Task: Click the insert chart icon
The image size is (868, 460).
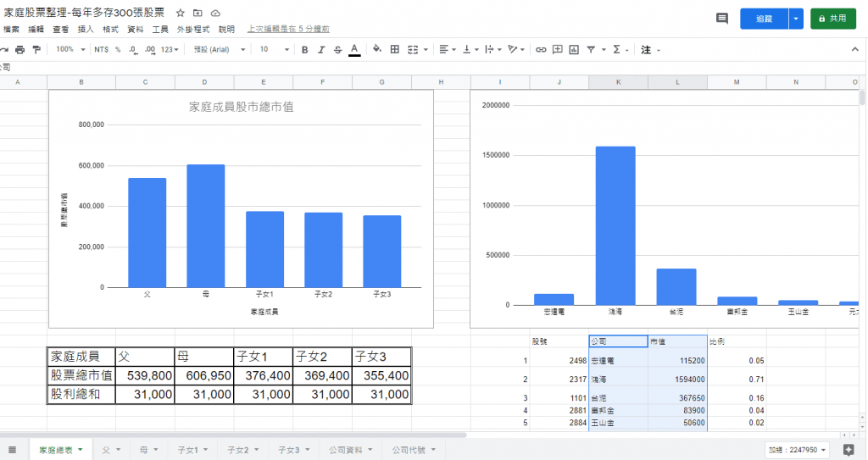Action: pos(574,50)
